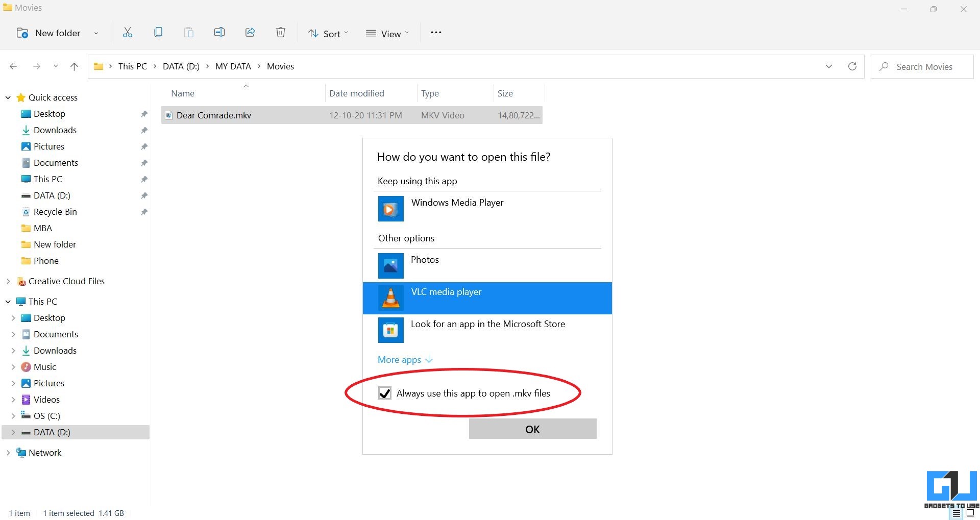The width and height of the screenshot is (980, 520).
Task: Refresh the Movies folder view
Action: click(852, 66)
